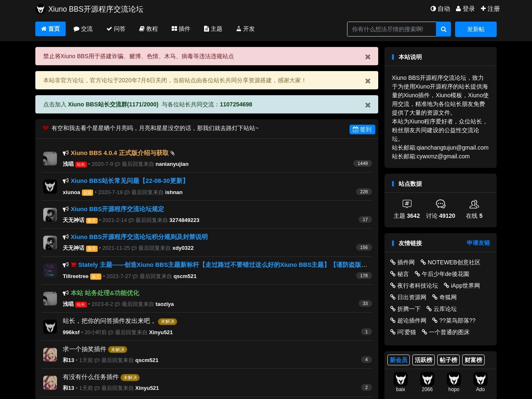Click reply count 1449 badge
The height and width of the screenshot is (399, 532).
(362, 163)
